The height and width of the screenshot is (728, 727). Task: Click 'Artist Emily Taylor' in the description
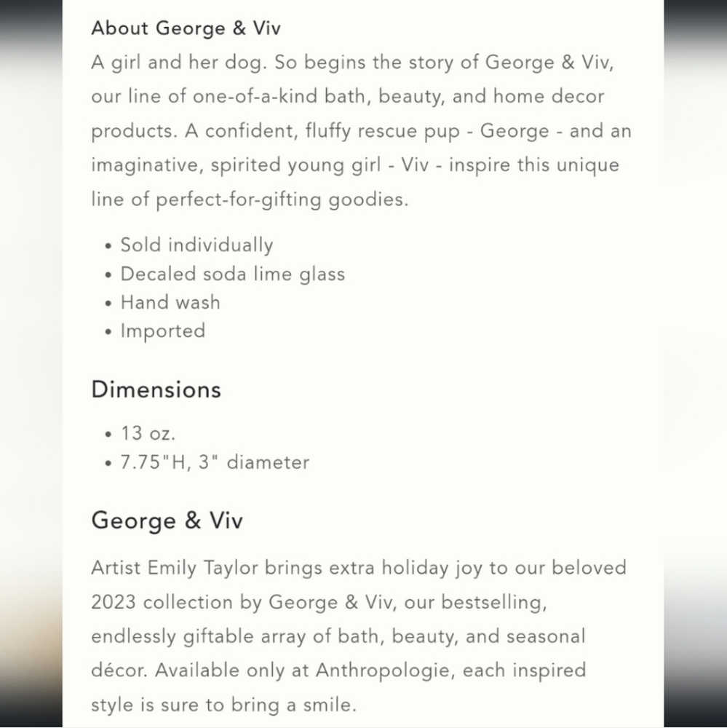(x=175, y=568)
